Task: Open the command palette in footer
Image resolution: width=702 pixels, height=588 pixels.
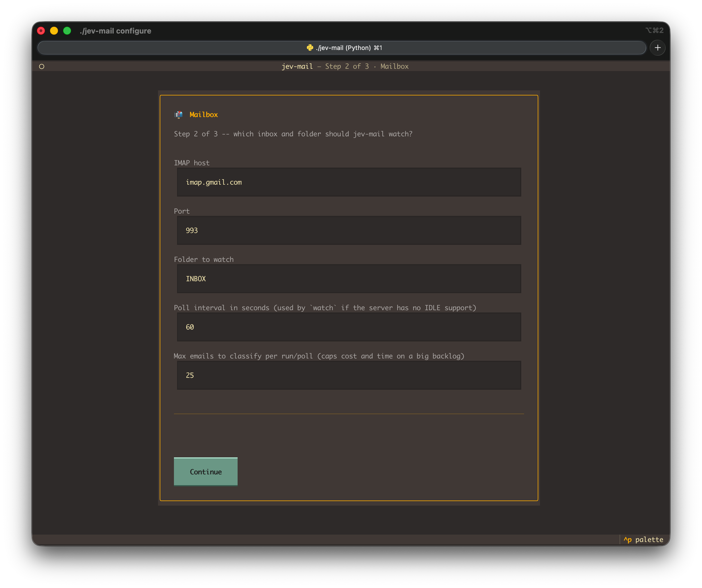Action: point(643,539)
